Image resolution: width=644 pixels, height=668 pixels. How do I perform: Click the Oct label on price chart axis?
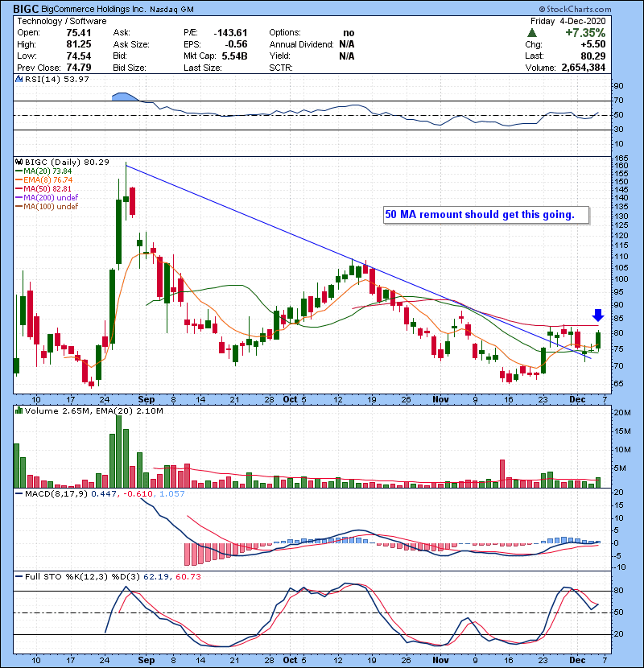coord(291,400)
